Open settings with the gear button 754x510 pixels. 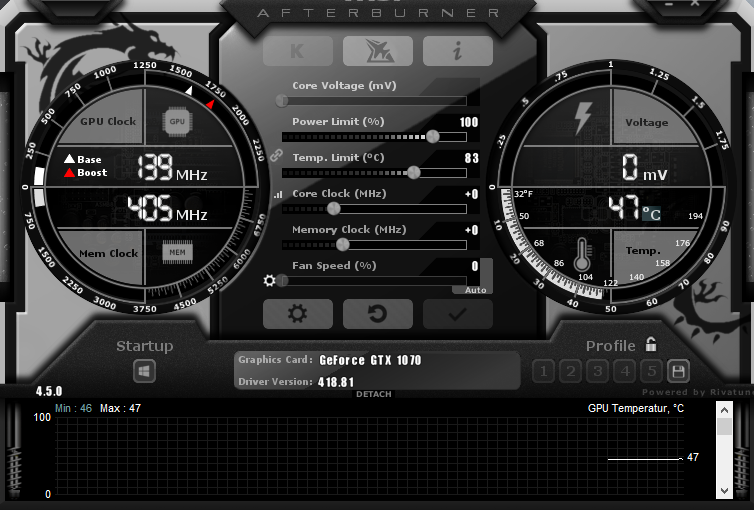(x=297, y=314)
